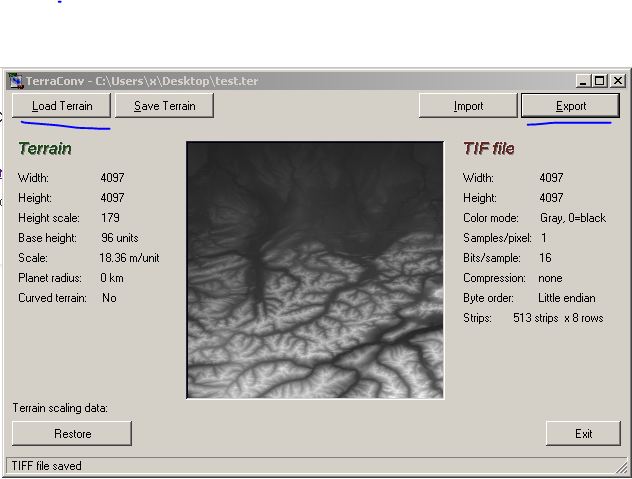Screen dimensions: 632x479
Task: Maximize the TerraConv window
Action: 600,81
